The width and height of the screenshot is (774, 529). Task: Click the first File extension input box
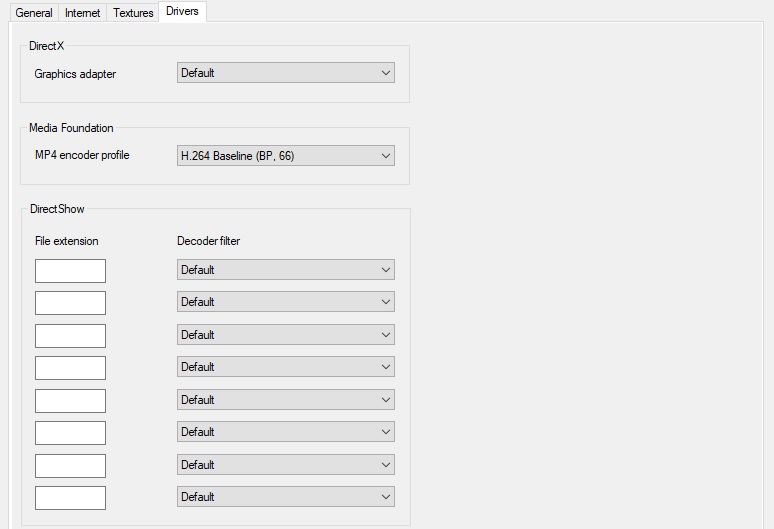(70, 271)
